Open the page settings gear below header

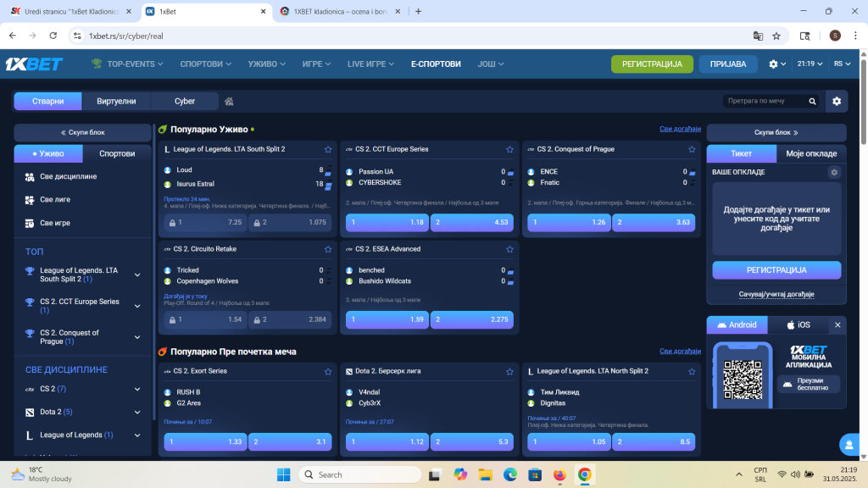tap(837, 102)
